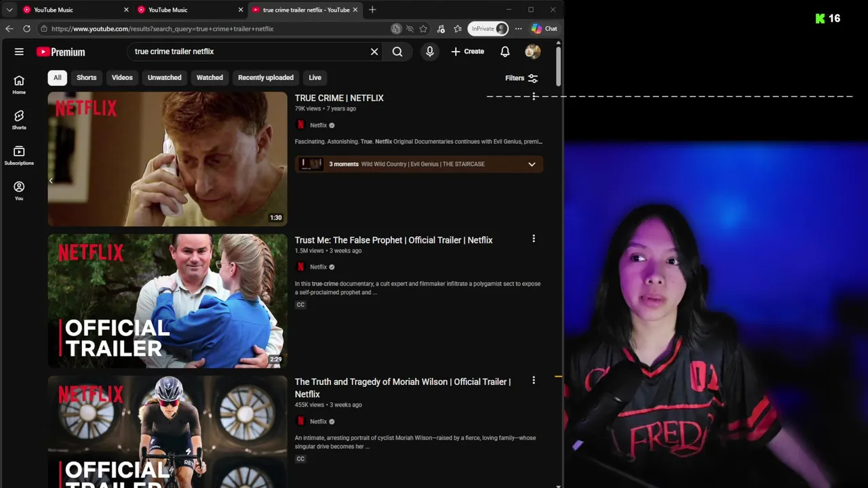Open Trust Me: The False Prophet title
The width and height of the screenshot is (868, 488).
click(x=393, y=240)
